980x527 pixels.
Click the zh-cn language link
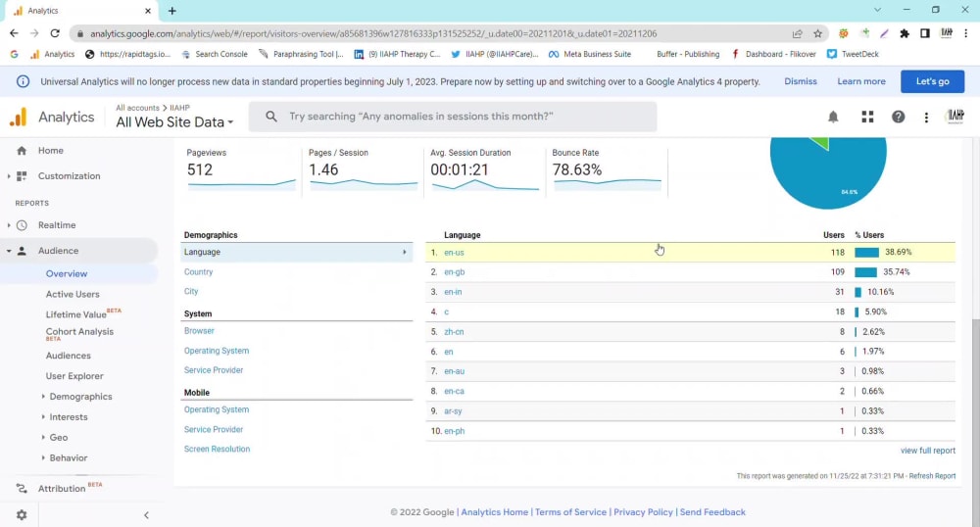click(454, 331)
